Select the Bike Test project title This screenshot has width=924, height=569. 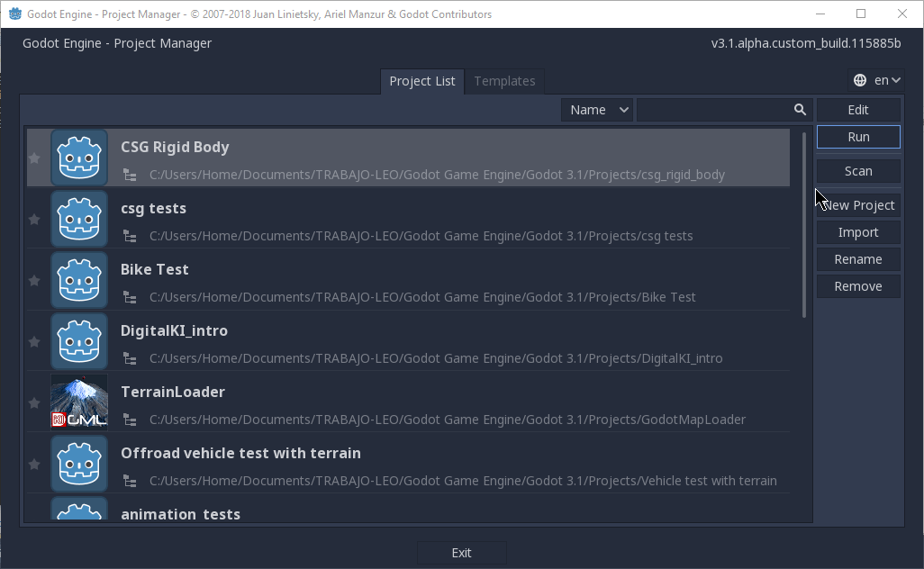154,270
